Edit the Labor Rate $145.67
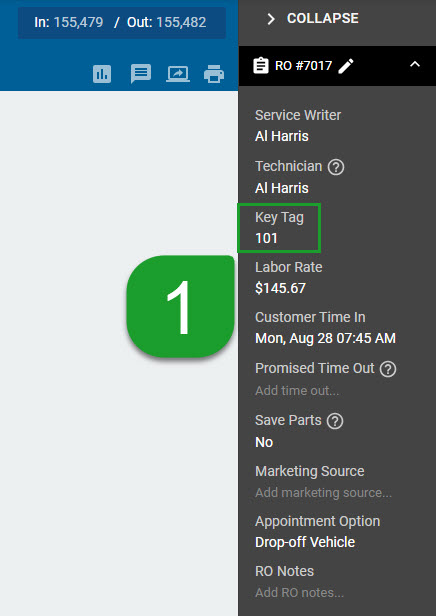 280,288
